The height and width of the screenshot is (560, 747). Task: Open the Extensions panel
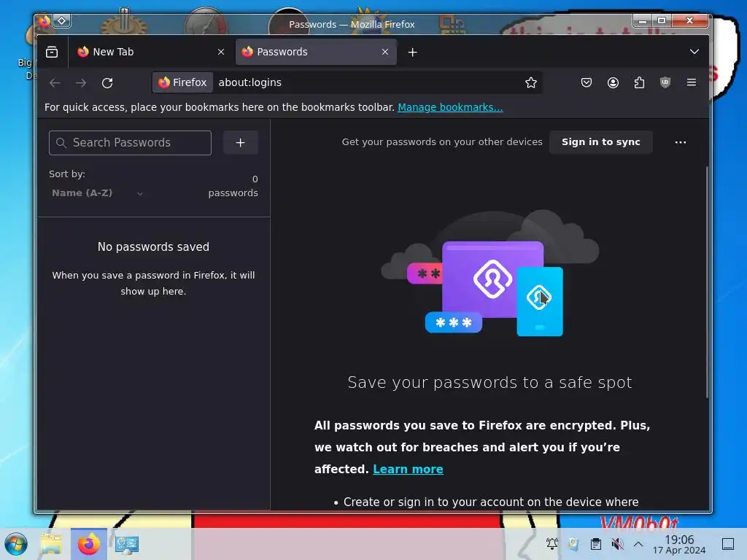(x=639, y=83)
